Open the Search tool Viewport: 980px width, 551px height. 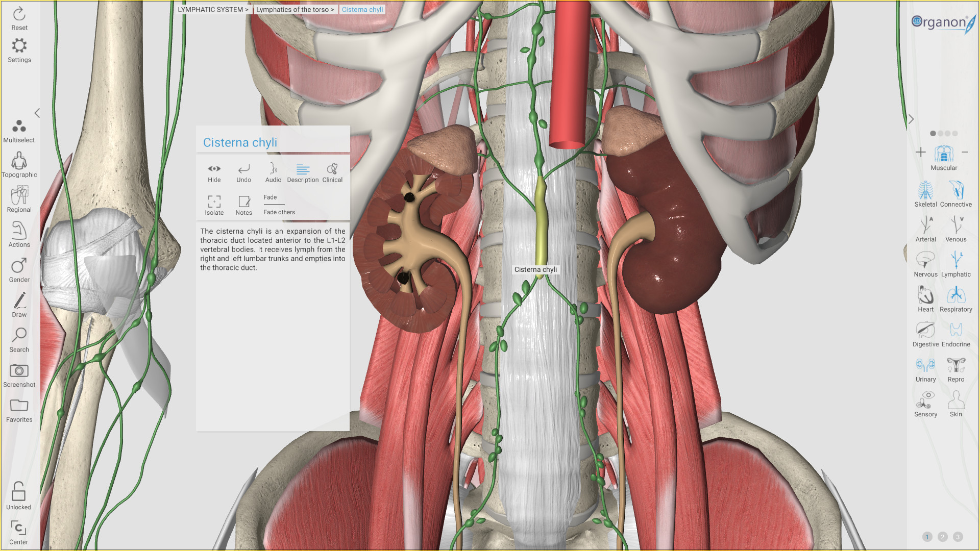(x=19, y=339)
